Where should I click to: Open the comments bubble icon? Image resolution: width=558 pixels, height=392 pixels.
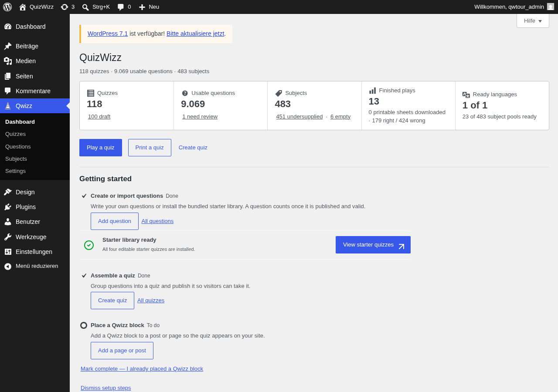point(121,7)
